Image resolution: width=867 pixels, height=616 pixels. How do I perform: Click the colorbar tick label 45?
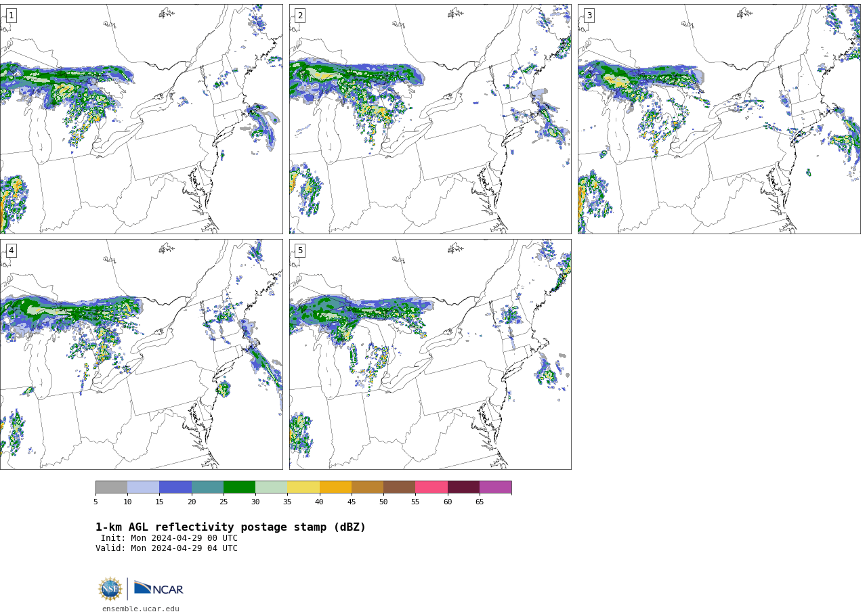352,502
